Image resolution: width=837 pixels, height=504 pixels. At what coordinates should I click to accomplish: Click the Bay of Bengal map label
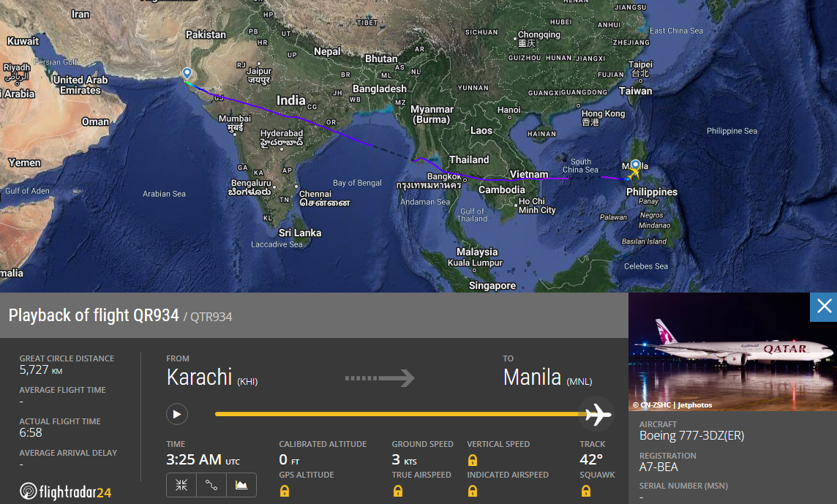[x=357, y=183]
